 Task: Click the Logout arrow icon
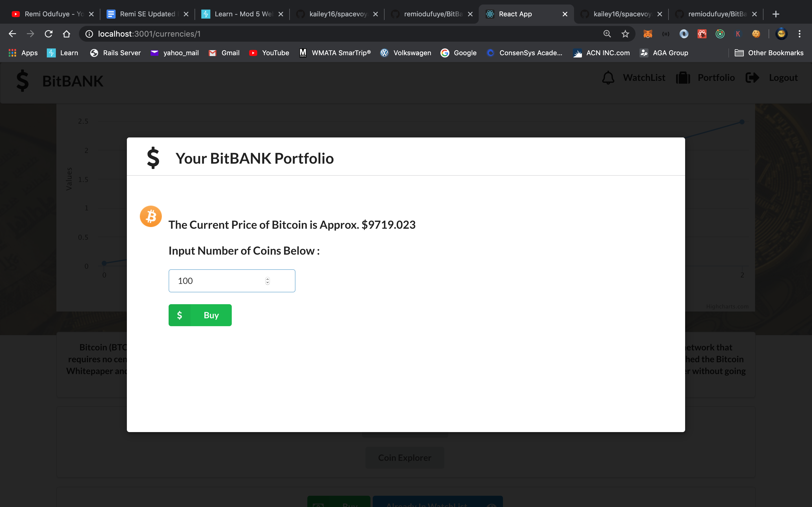tap(752, 78)
